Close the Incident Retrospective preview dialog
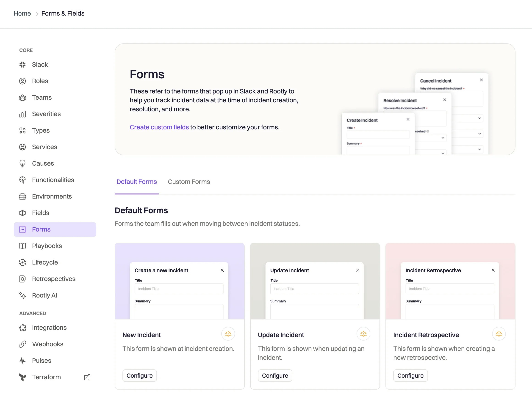 pyautogui.click(x=493, y=270)
